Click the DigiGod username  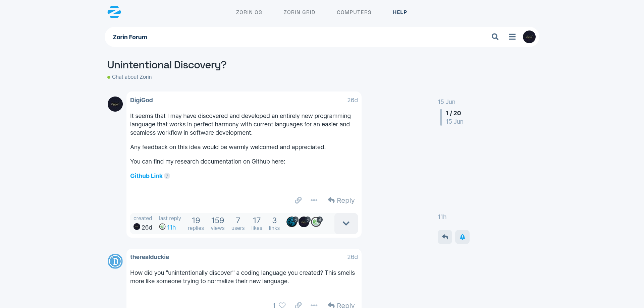141,100
